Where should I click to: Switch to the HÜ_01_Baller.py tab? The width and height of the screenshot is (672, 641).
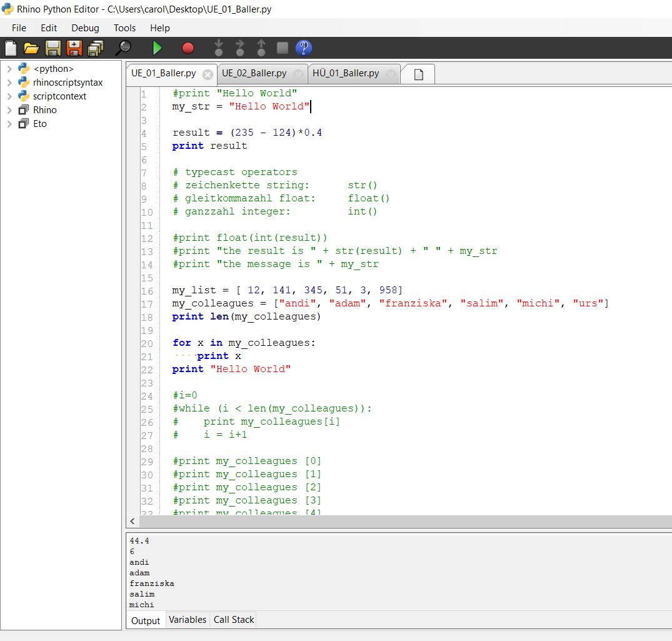coord(348,73)
